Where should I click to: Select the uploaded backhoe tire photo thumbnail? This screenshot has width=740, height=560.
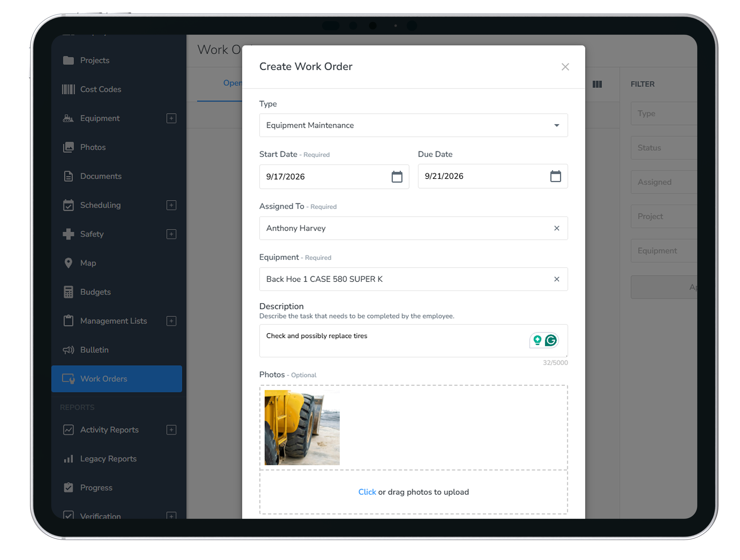302,427
